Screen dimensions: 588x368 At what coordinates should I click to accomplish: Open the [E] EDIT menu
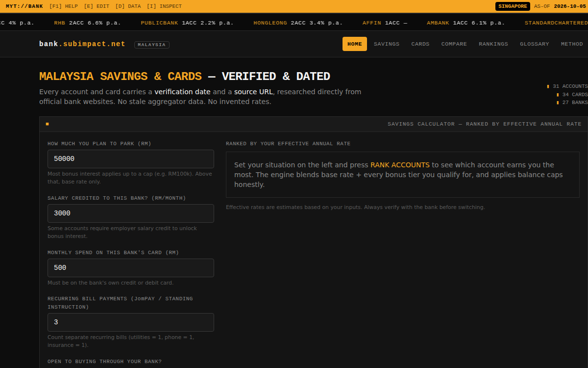[96, 6]
